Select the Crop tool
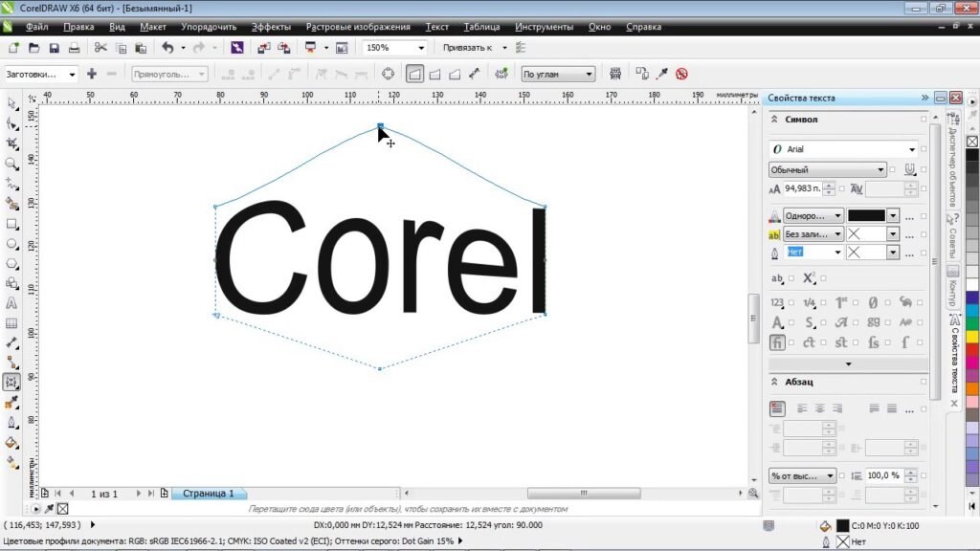 pyautogui.click(x=11, y=143)
